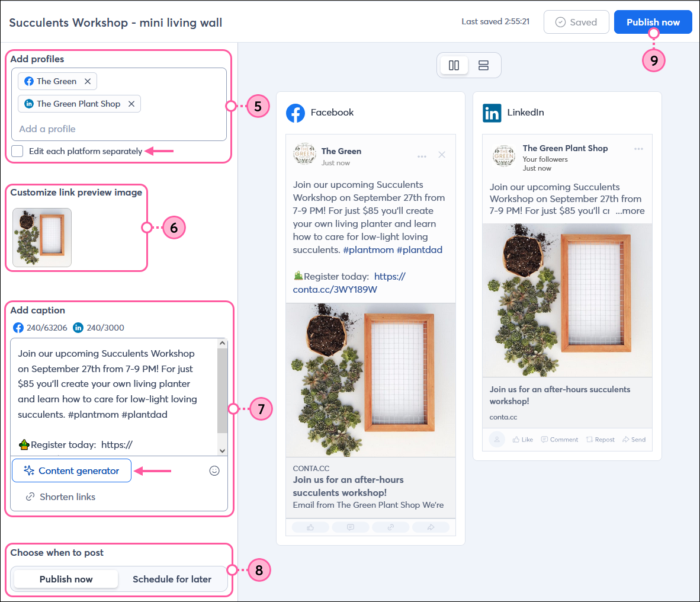Click the Facebook icon in The Green chip
The height and width of the screenshot is (602, 700).
[x=29, y=81]
